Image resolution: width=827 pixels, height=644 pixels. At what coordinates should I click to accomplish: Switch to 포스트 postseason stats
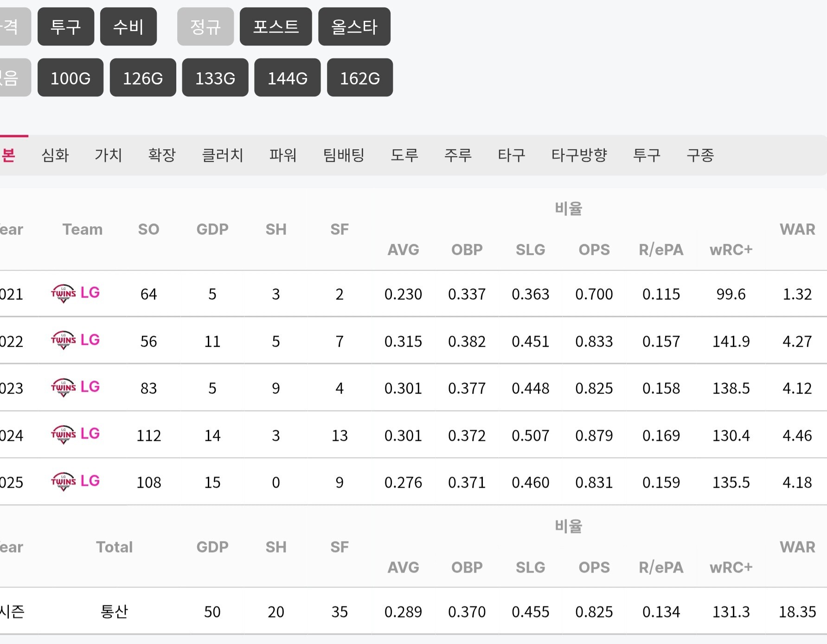(276, 26)
